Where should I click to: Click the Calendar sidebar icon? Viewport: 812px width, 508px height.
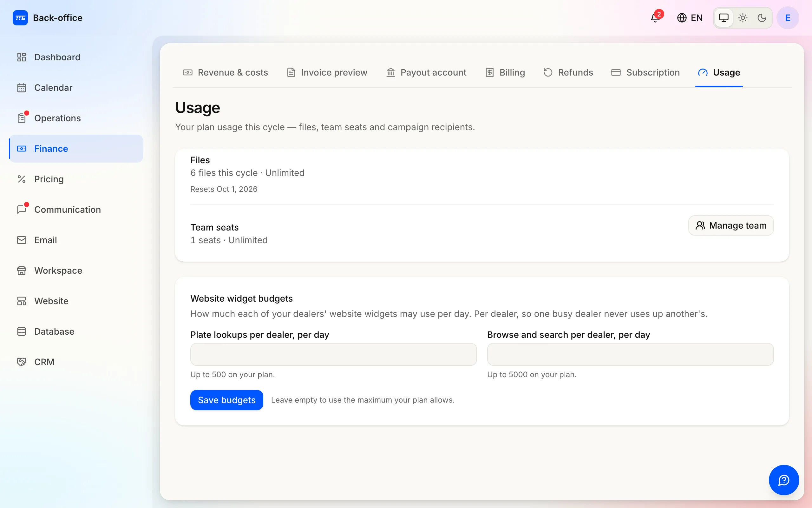(22, 88)
